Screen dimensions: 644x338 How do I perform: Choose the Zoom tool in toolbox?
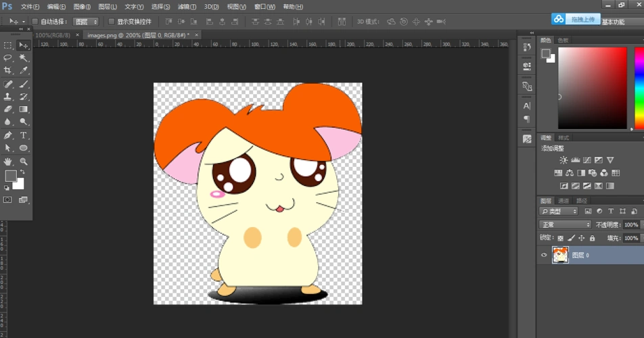pyautogui.click(x=24, y=162)
